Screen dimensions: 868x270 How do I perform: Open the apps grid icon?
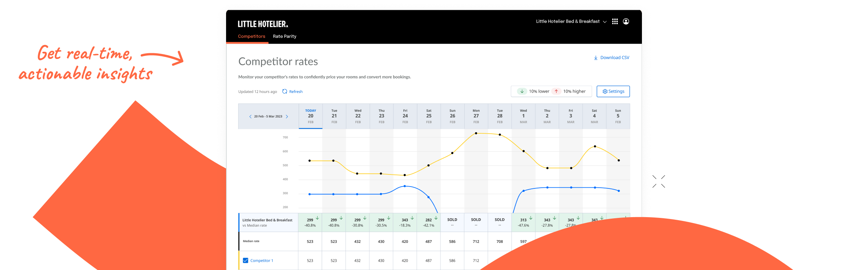coord(615,22)
